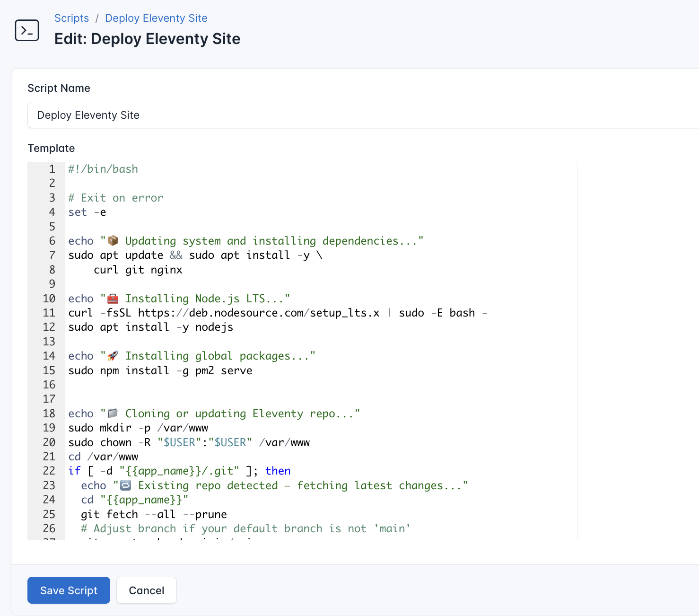The image size is (699, 616).
Task: Open the Scripts breadcrumb link
Action: [71, 18]
